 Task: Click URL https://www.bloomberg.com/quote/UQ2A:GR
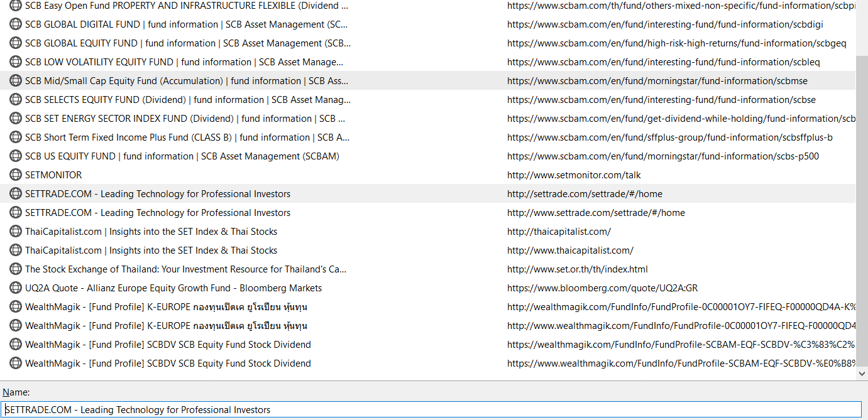point(602,288)
